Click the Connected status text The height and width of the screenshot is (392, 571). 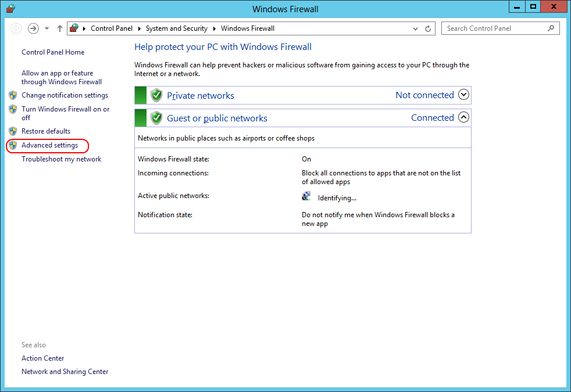[x=432, y=117]
